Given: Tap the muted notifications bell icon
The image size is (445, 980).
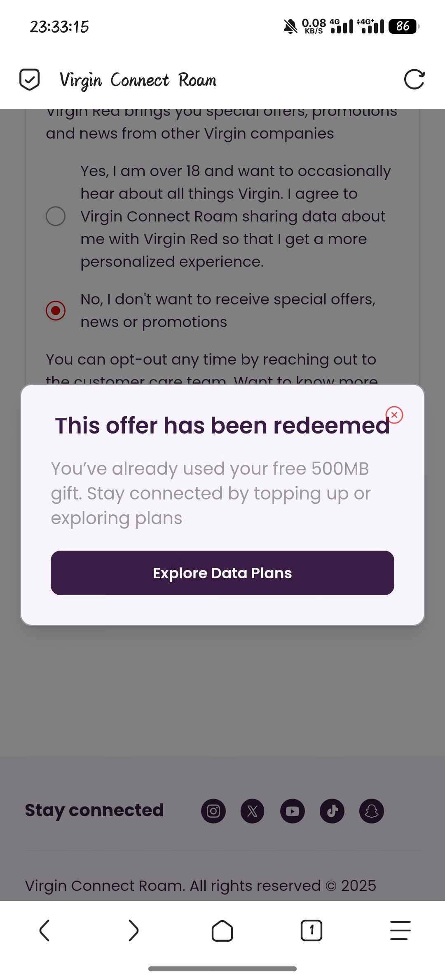Looking at the screenshot, I should click(x=290, y=26).
